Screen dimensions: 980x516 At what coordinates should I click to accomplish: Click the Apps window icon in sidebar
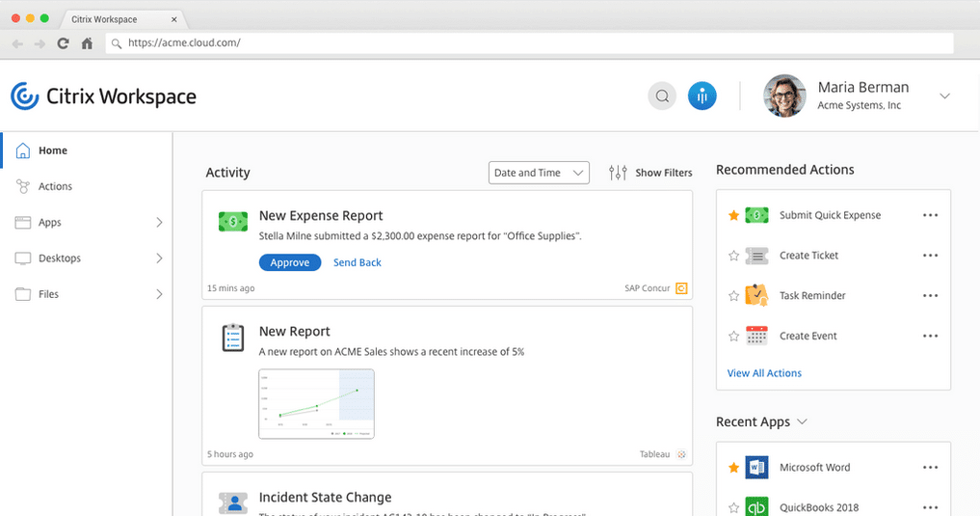point(22,222)
